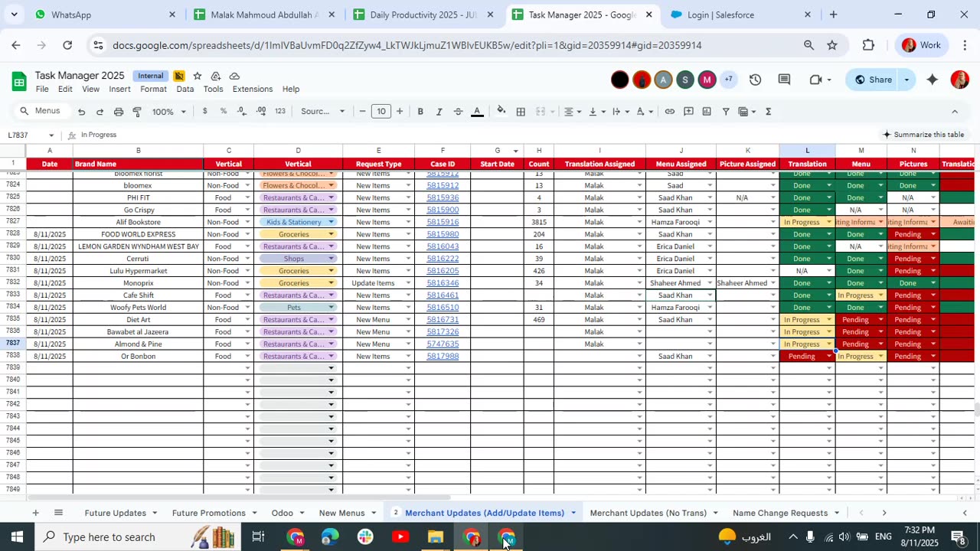
Task: Click the Share button
Action: point(873,80)
